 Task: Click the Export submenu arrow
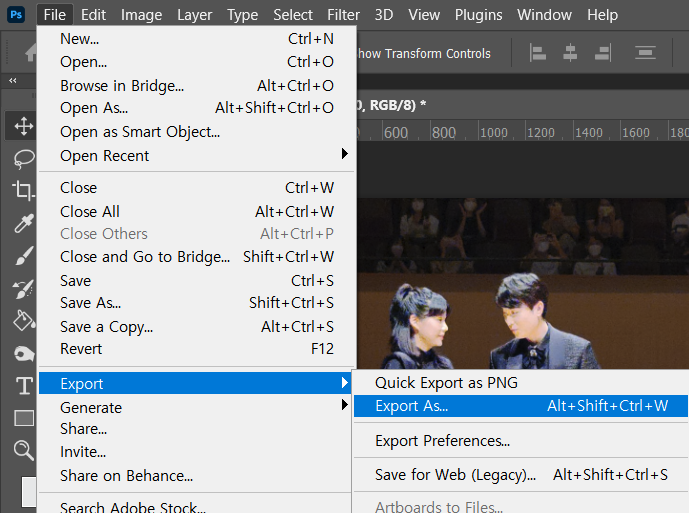click(x=344, y=383)
